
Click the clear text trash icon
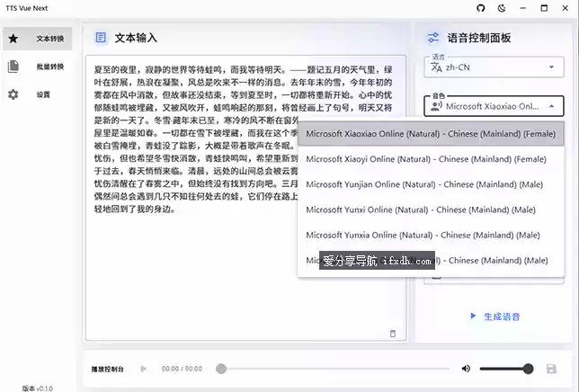point(393,334)
